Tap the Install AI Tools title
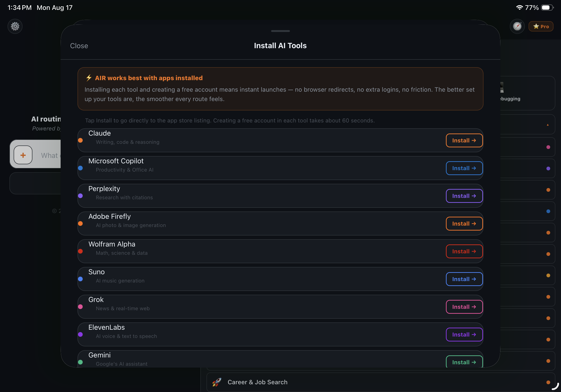 [280, 46]
